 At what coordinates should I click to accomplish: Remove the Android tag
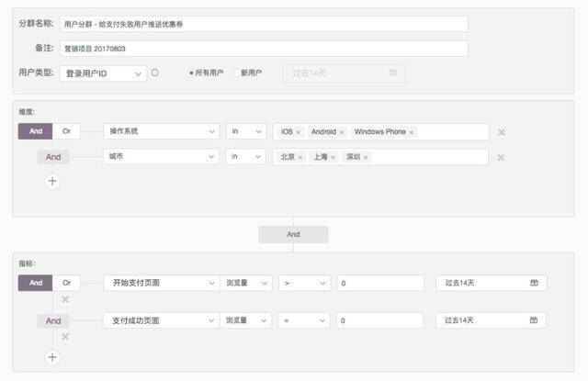click(342, 132)
